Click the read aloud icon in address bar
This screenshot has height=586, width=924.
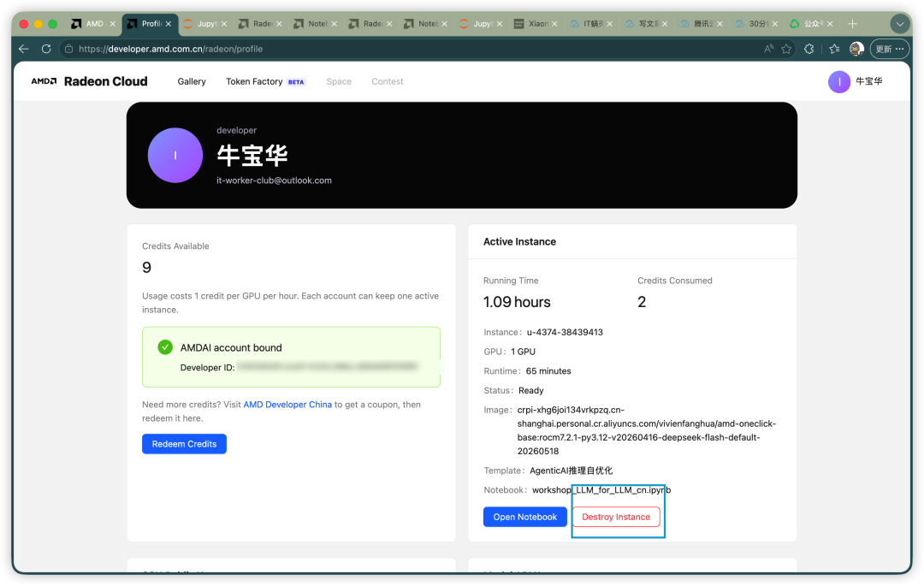click(x=768, y=49)
